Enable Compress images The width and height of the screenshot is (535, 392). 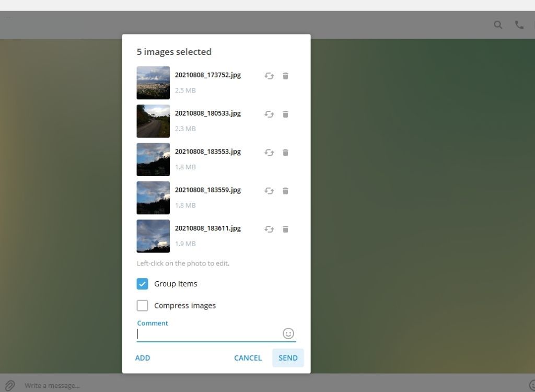click(x=142, y=305)
